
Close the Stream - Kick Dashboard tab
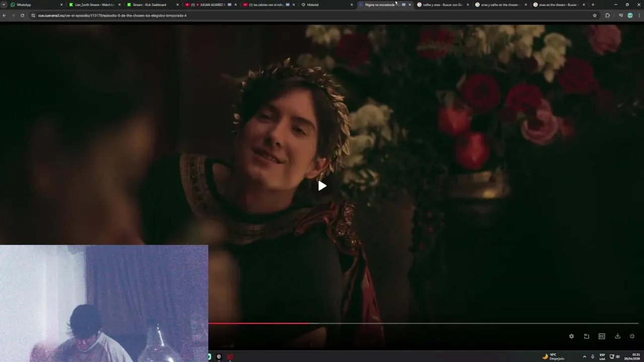(x=178, y=5)
